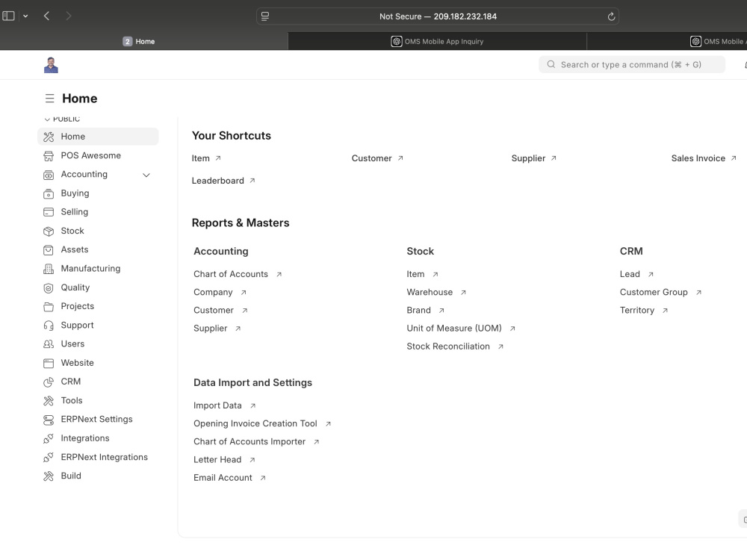Show the Safari sidebar panel

pos(8,16)
